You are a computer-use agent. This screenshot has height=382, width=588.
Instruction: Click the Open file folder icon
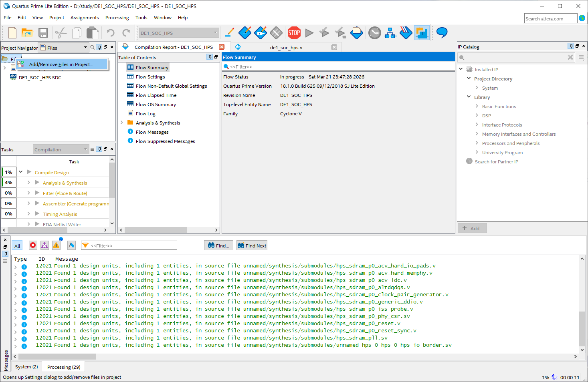pos(27,33)
